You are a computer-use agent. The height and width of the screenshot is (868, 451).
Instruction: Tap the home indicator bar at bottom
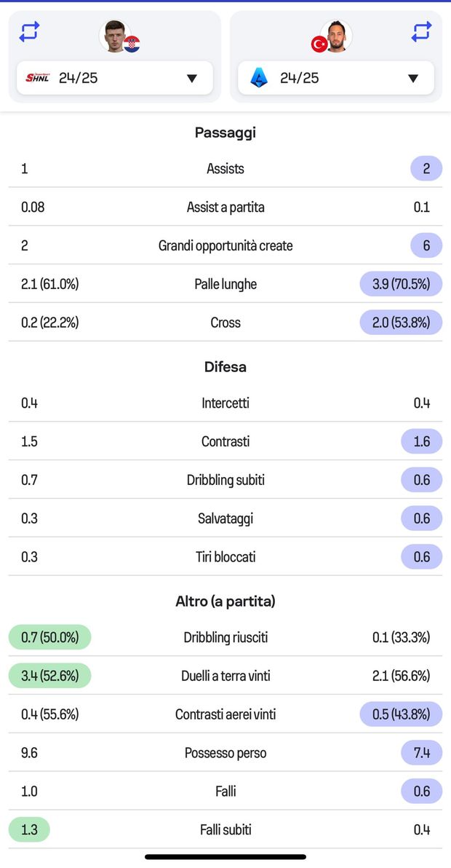[225, 857]
